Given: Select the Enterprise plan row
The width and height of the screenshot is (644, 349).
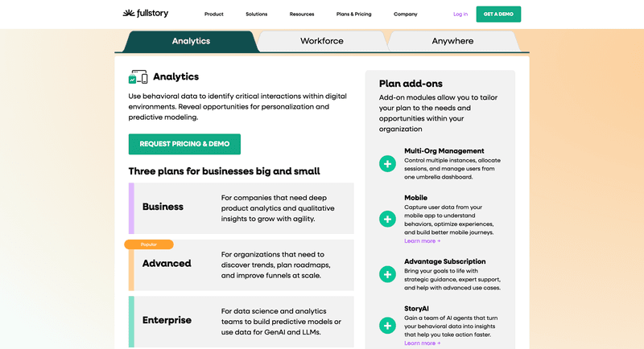Looking at the screenshot, I should click(242, 321).
